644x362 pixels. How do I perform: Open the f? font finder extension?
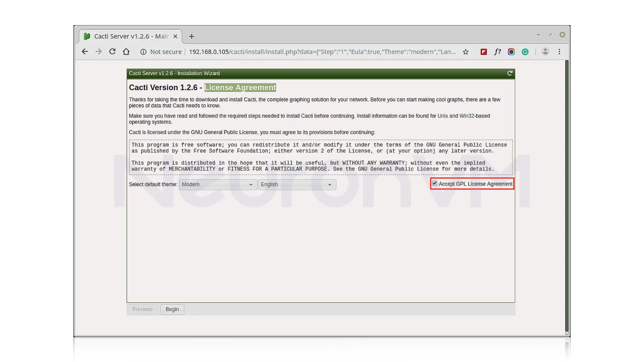click(x=497, y=52)
